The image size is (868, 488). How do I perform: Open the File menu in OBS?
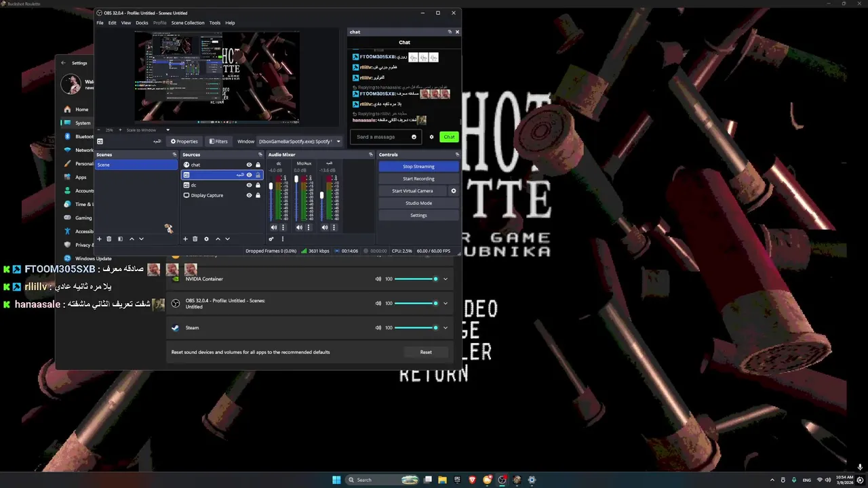point(100,23)
